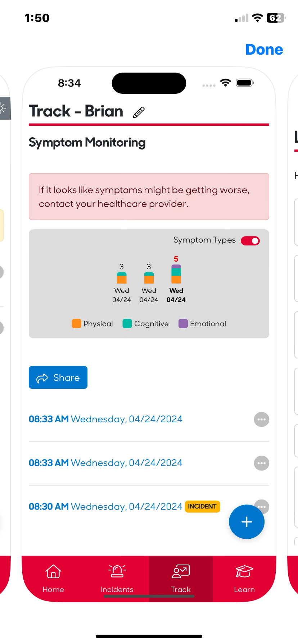Select the Emotional purple color swatch
The width and height of the screenshot is (298, 644).
[x=183, y=323]
